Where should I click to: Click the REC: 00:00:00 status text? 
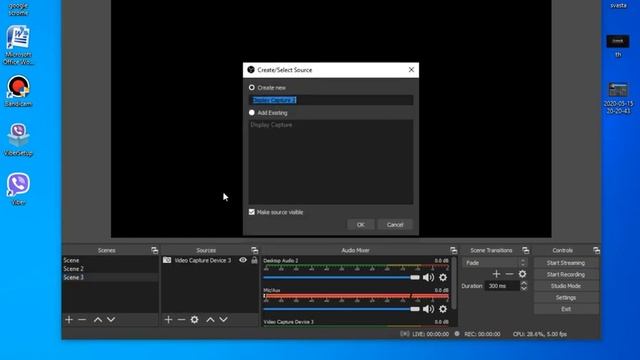coord(482,334)
